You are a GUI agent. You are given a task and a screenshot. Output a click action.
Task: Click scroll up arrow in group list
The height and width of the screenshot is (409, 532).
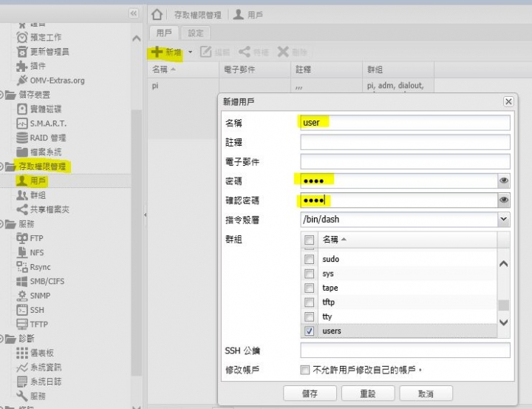(503, 263)
